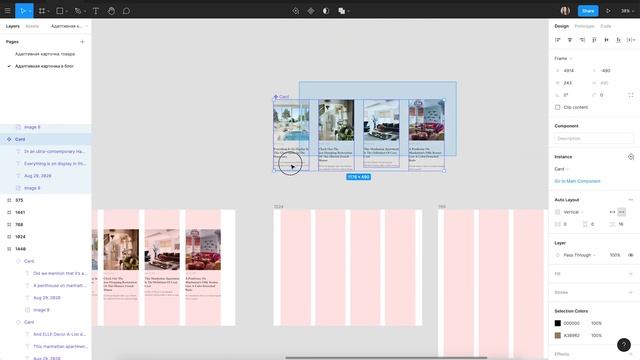
Task: Click align top icon
Action: 594,40
